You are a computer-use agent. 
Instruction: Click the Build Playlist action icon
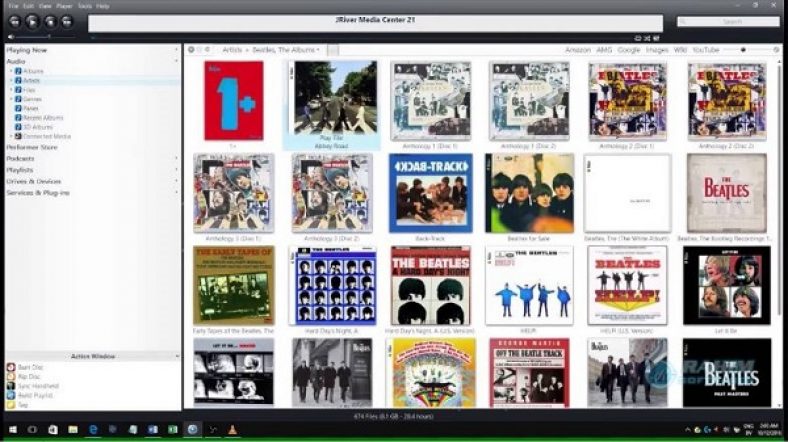11,395
